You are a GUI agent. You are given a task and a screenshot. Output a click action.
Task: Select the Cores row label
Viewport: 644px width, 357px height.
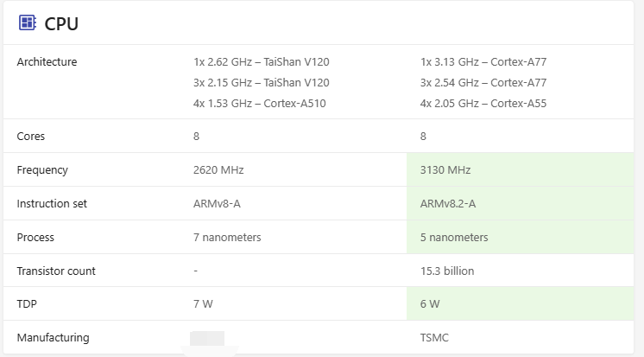pos(31,137)
